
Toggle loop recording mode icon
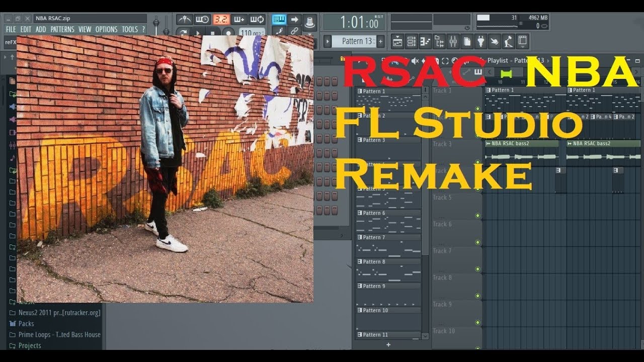point(257,20)
